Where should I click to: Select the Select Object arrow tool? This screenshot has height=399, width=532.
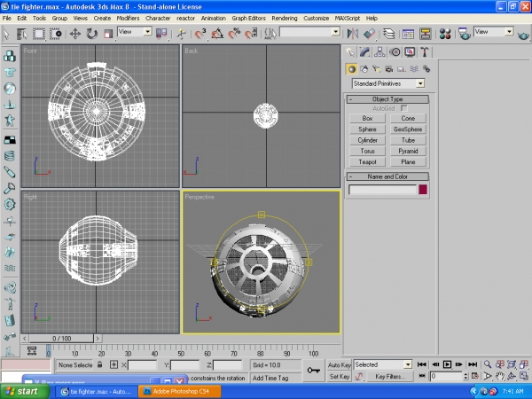click(6, 34)
